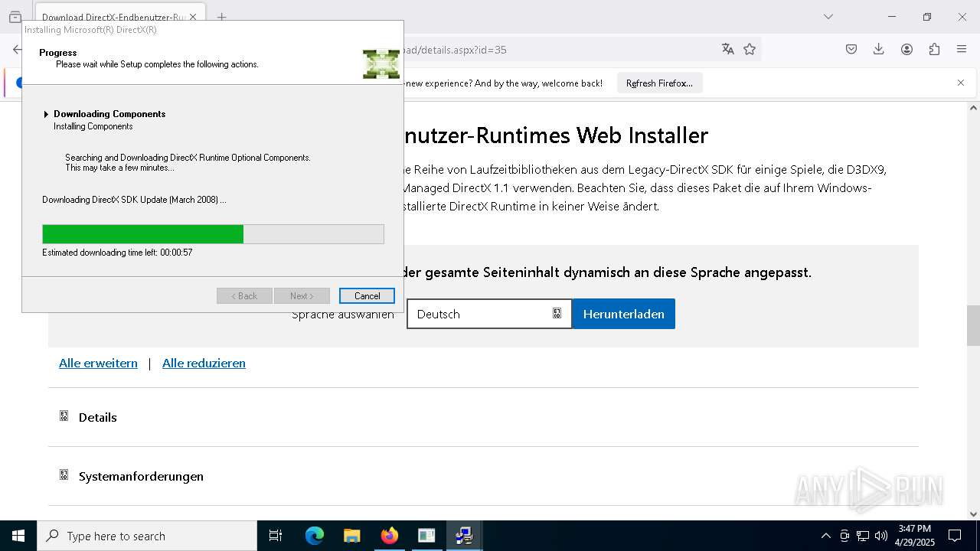This screenshot has width=980, height=551.
Task: Click the scrollbar down arrow
Action: (x=973, y=514)
